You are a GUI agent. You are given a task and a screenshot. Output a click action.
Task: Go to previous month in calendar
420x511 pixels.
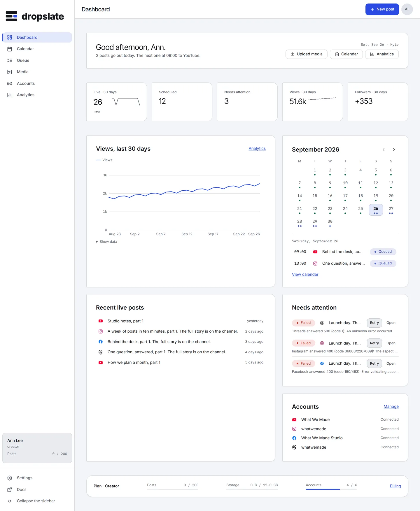(x=384, y=150)
